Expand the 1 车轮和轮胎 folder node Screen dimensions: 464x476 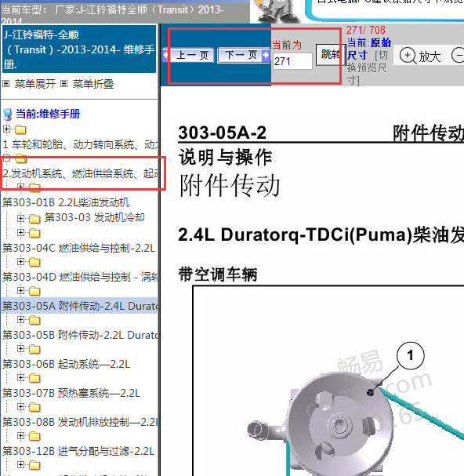click(7, 129)
